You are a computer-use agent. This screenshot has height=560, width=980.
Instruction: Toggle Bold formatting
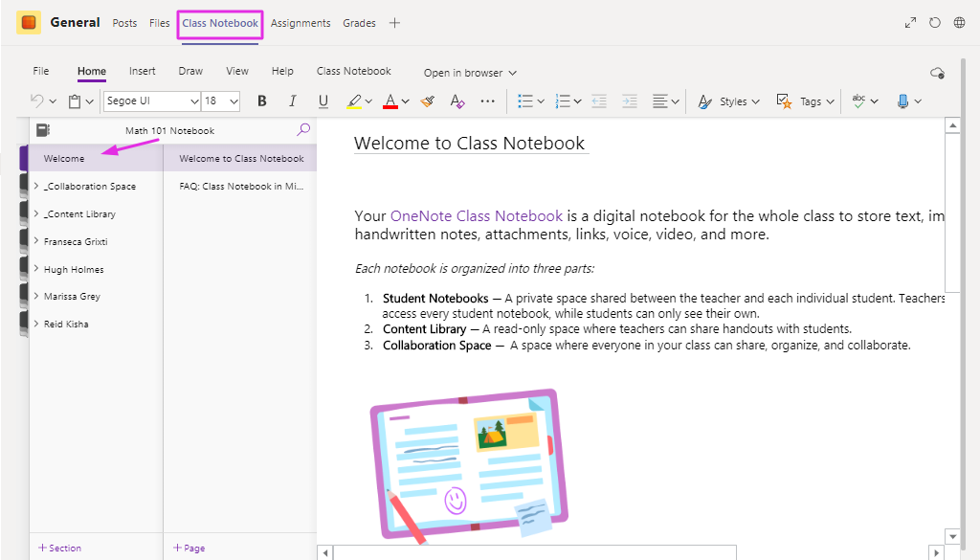tap(262, 101)
